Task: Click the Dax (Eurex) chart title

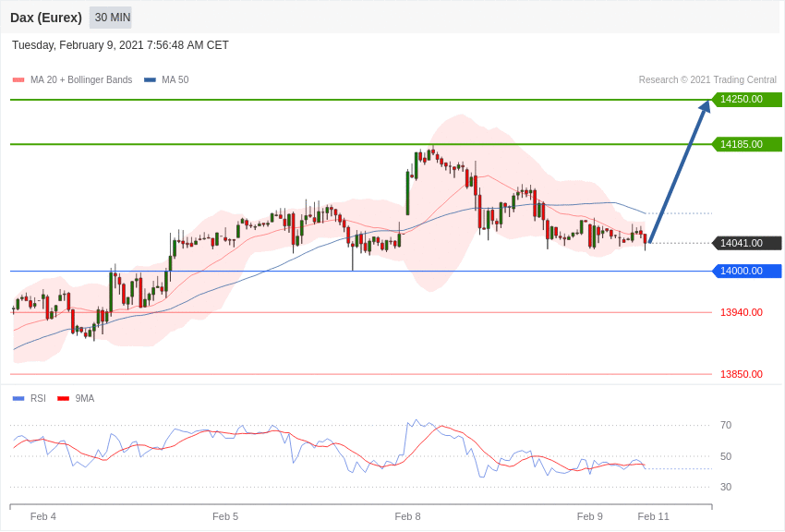Action: point(46,18)
